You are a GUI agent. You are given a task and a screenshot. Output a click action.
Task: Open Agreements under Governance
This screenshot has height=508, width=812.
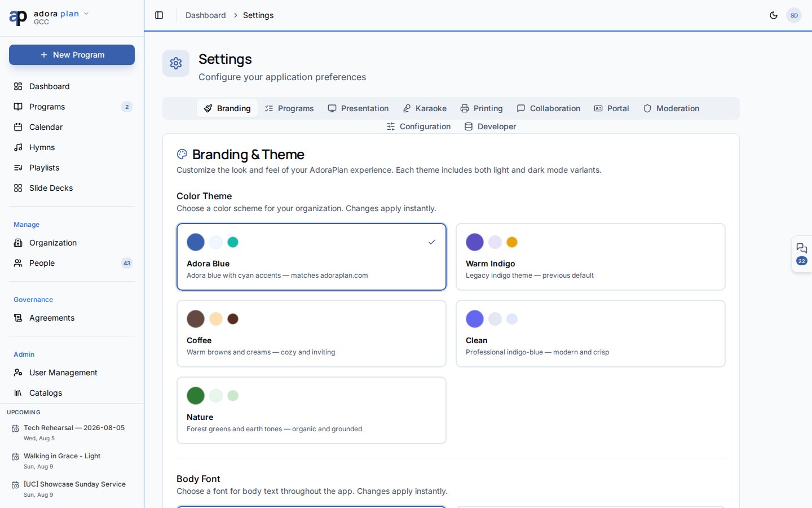[x=72, y=318]
